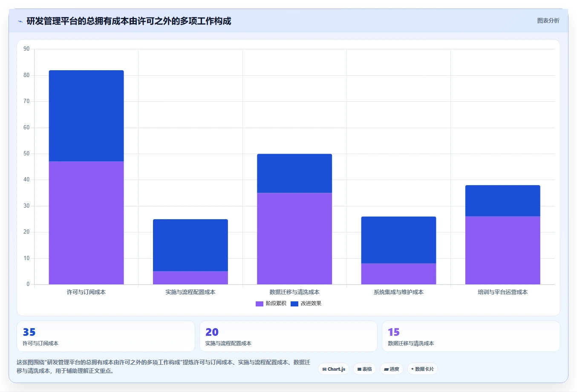
Task: Open the data card showing 15
Action: (471, 336)
